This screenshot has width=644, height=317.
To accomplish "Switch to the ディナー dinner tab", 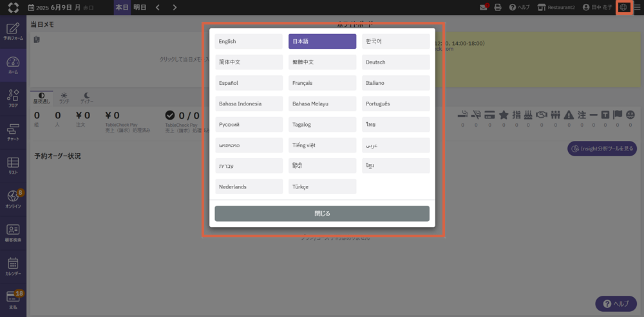I will pos(87,97).
